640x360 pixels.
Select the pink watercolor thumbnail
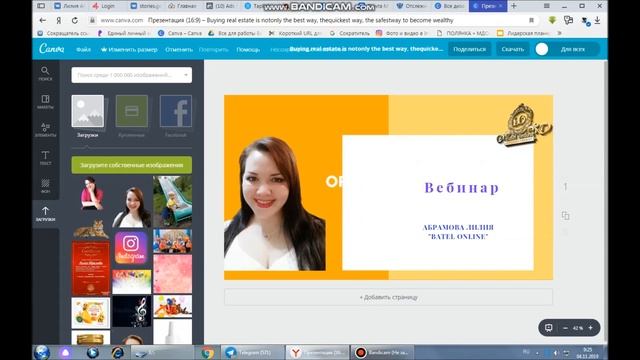pyautogui.click(x=172, y=274)
